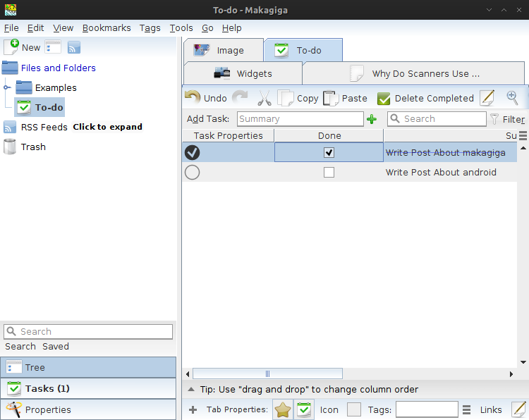Viewport: 529px width, 420px height.
Task: Switch to the Image tab
Action: pyautogui.click(x=224, y=50)
